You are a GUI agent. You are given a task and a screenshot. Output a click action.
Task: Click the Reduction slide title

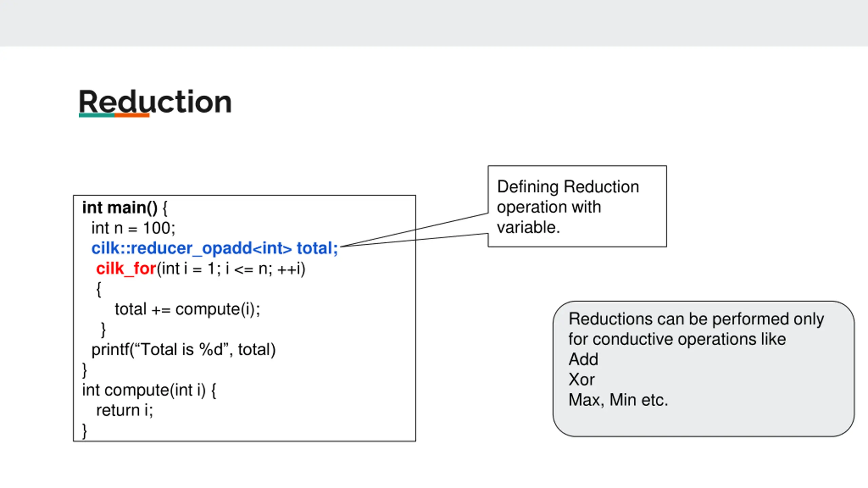point(155,101)
